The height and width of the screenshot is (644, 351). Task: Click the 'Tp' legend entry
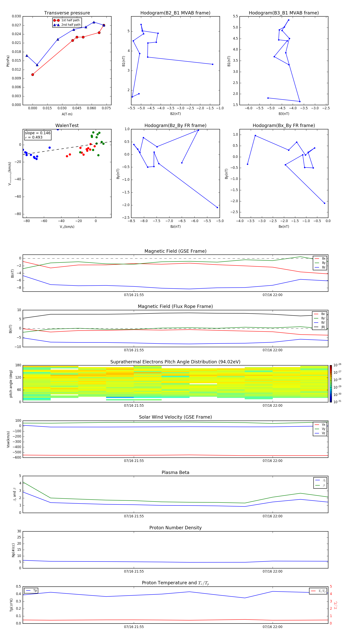pos(31,591)
